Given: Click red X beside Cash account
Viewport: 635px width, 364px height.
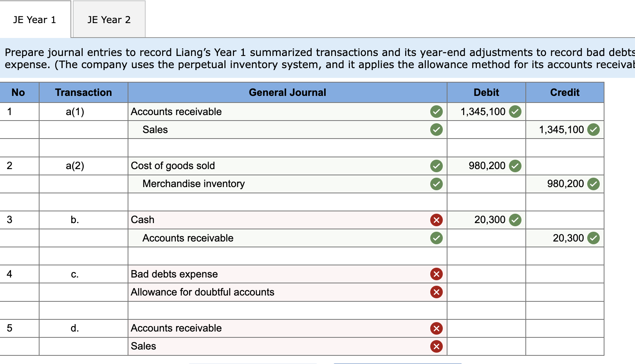Looking at the screenshot, I should pyautogui.click(x=436, y=220).
